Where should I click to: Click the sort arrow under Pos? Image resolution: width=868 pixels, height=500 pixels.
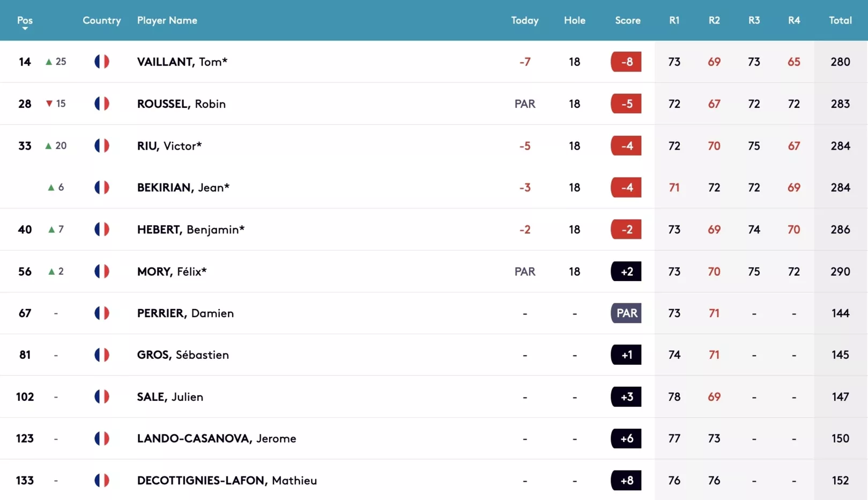coord(25,28)
